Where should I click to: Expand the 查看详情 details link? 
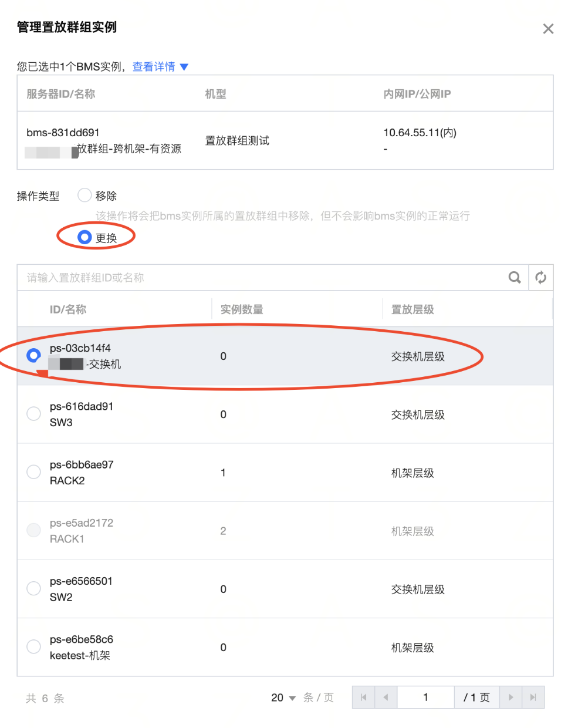tap(154, 67)
